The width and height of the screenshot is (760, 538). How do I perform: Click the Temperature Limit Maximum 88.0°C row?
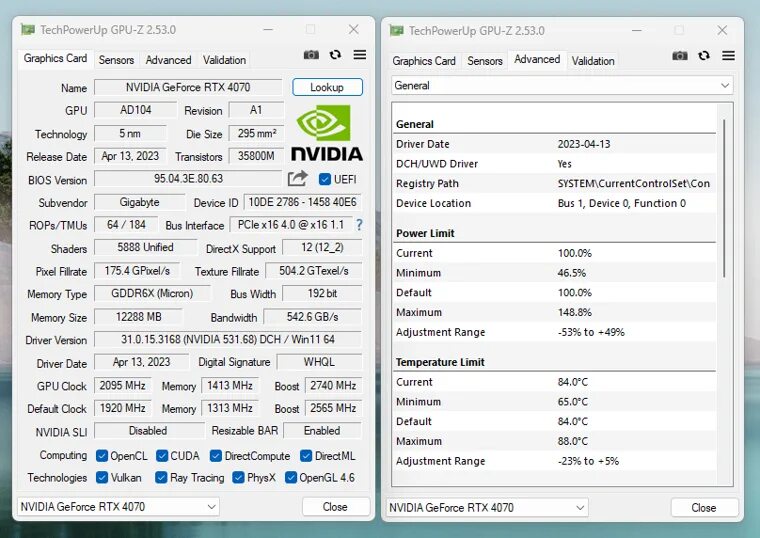click(554, 442)
